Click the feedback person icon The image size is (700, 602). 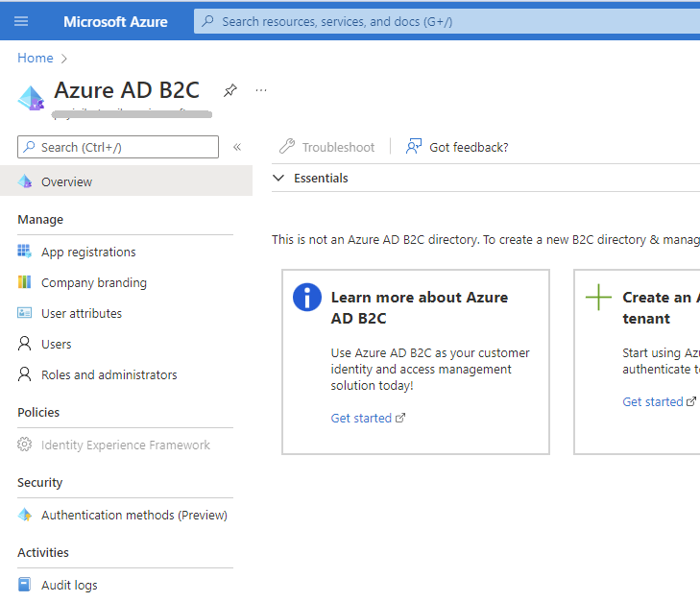414,146
